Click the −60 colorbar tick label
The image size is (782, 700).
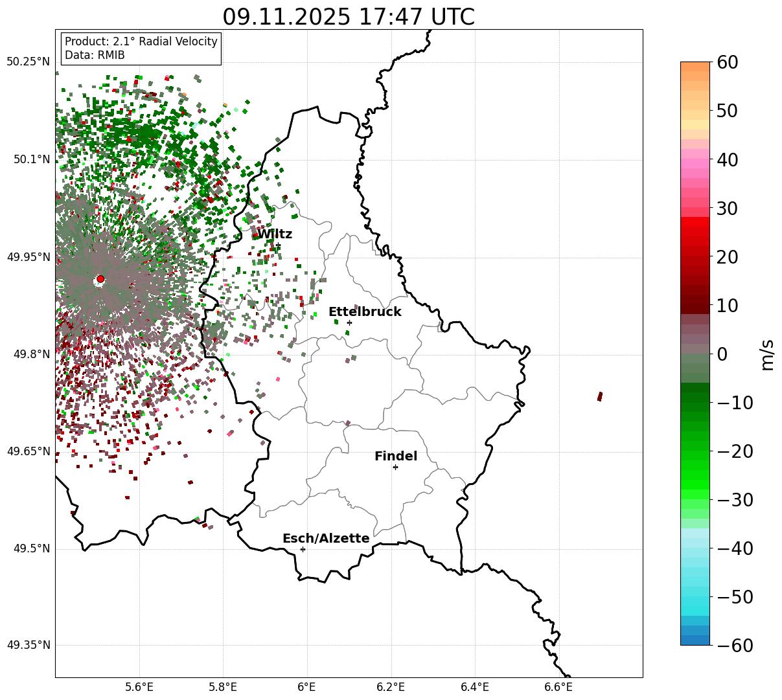(734, 645)
